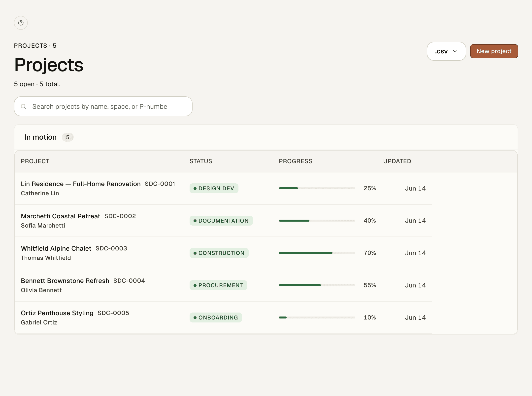Click client name Olivia Bennett
This screenshot has height=396, width=532.
[x=41, y=290]
